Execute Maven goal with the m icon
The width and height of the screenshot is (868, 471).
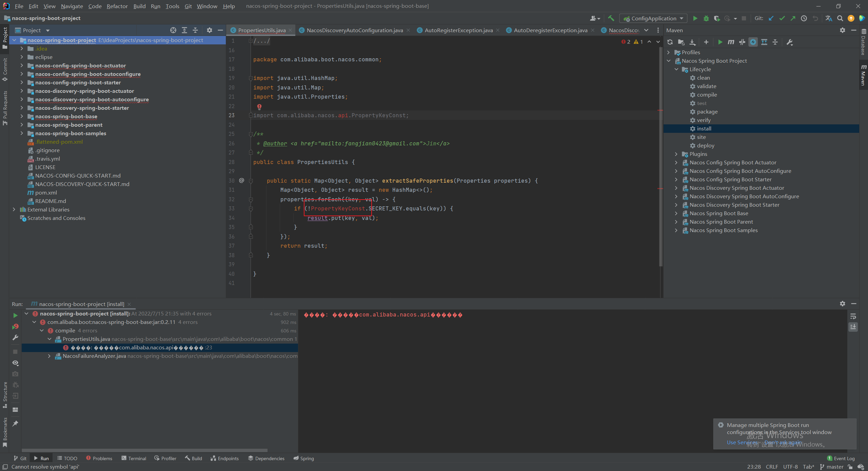pos(731,42)
